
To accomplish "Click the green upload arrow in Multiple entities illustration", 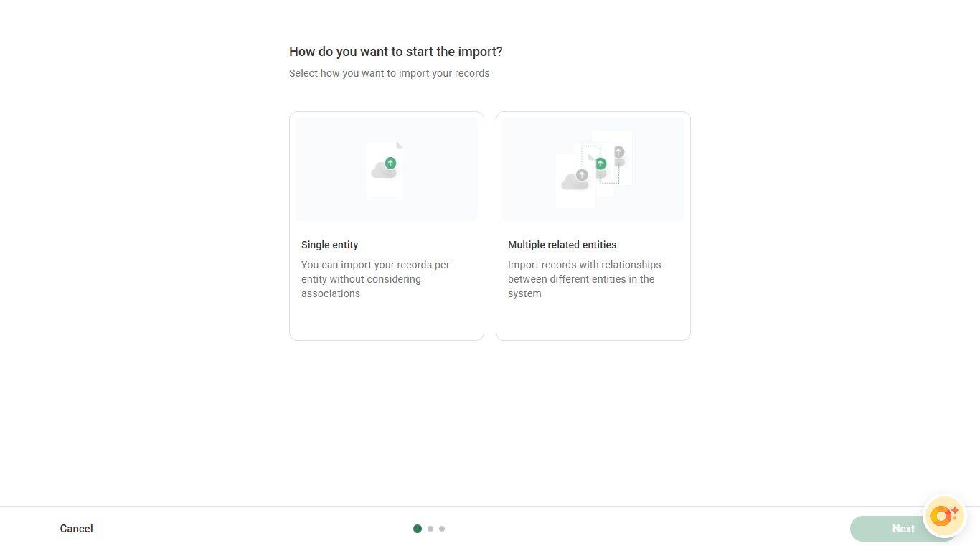I will coord(601,164).
